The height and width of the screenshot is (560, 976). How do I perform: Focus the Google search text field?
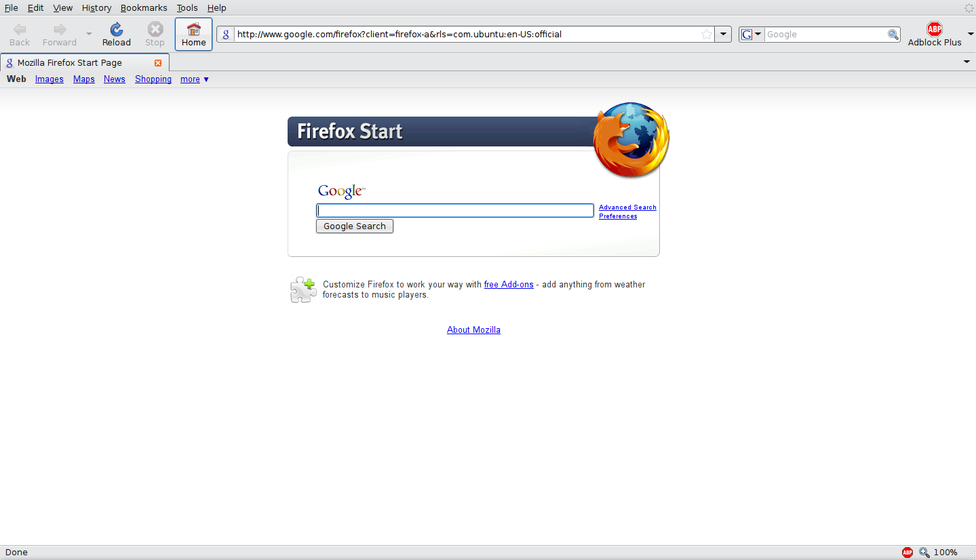tap(455, 211)
